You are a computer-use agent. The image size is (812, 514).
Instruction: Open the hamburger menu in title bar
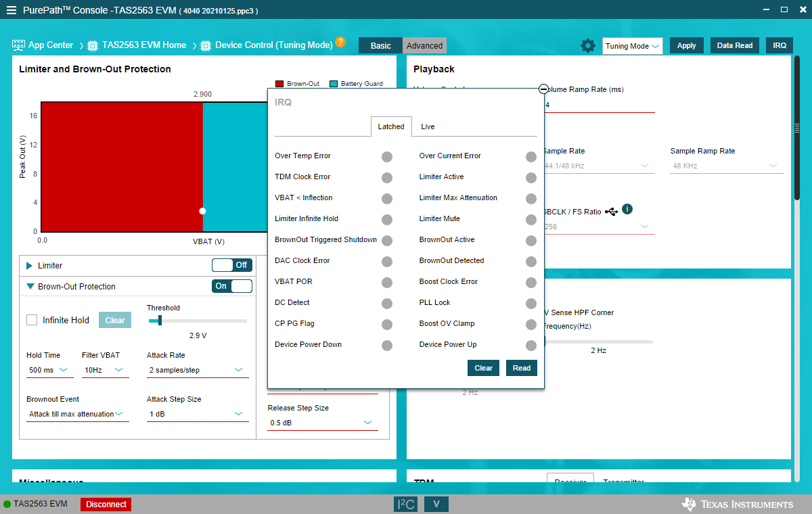pyautogui.click(x=12, y=11)
